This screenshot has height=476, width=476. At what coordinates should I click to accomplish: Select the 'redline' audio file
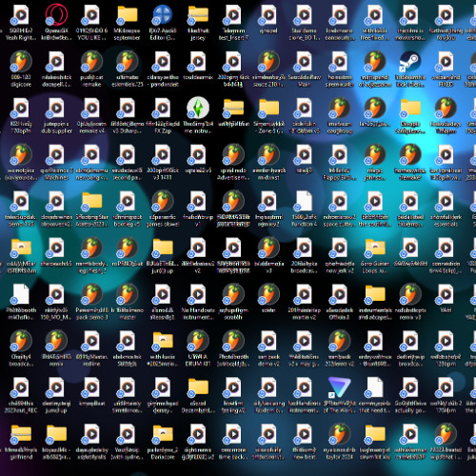pos(91,341)
